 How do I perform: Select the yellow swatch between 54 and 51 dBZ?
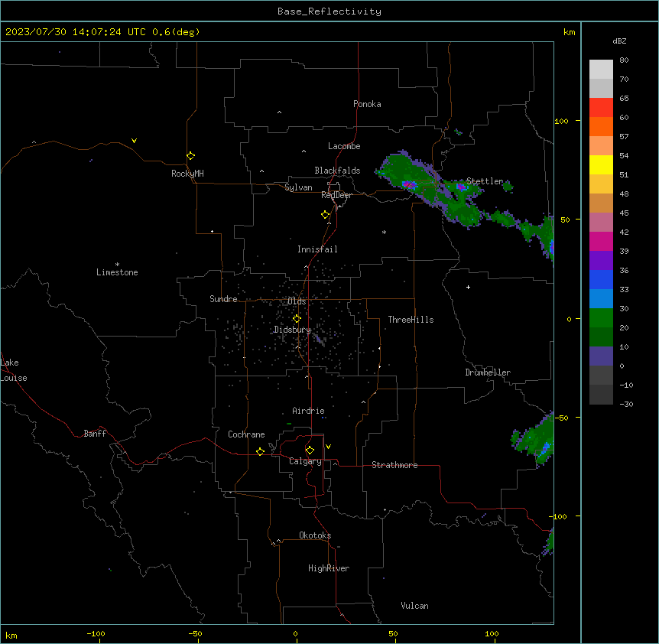tap(601, 164)
